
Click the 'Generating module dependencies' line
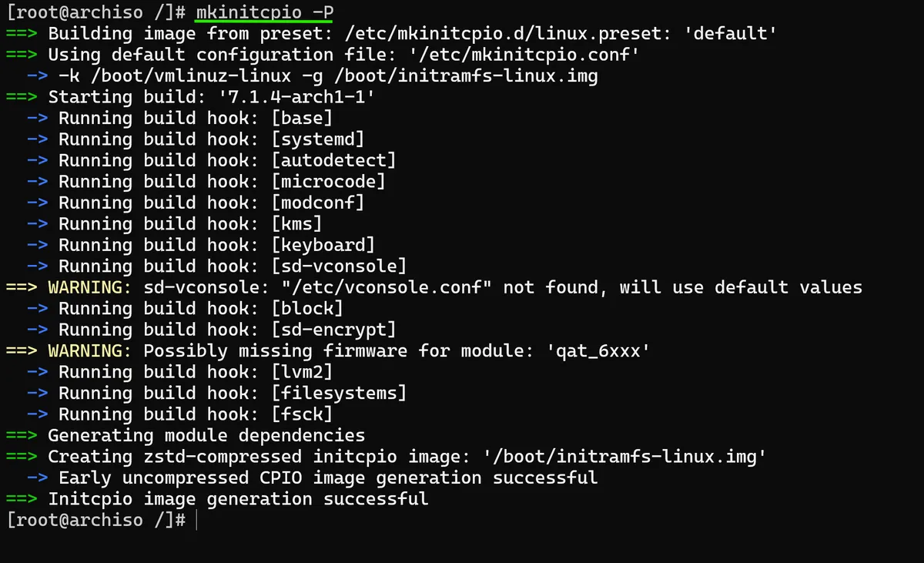pos(206,436)
